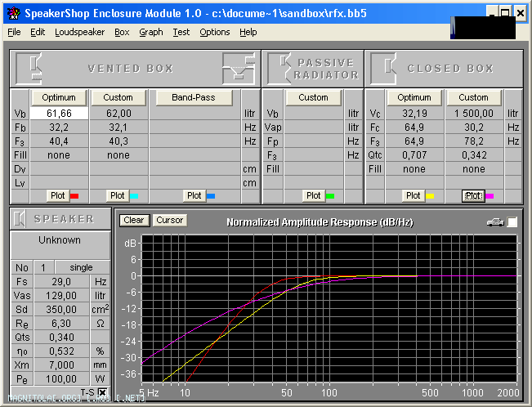Click the speaker name Unknown field
The width and height of the screenshot is (532, 407).
click(x=60, y=245)
